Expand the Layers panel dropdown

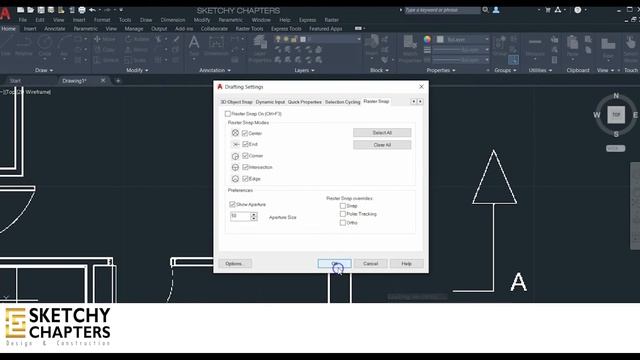(x=304, y=70)
